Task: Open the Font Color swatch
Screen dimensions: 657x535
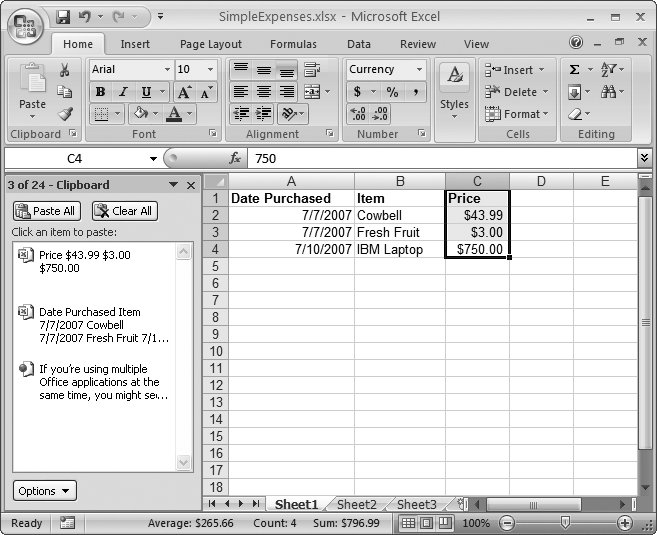Action: coord(174,114)
